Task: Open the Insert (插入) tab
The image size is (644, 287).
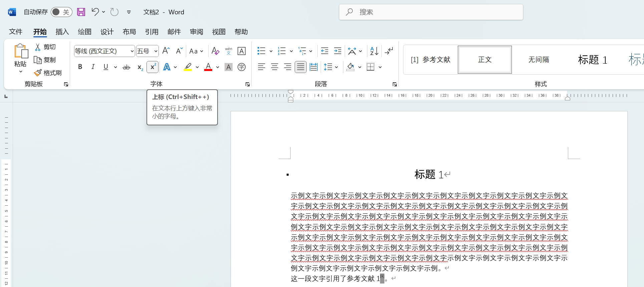Action: point(62,32)
